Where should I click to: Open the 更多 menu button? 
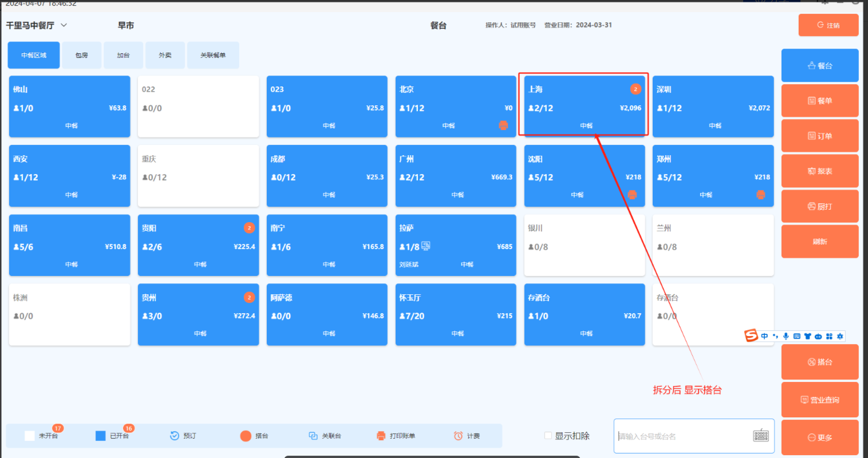tap(819, 437)
